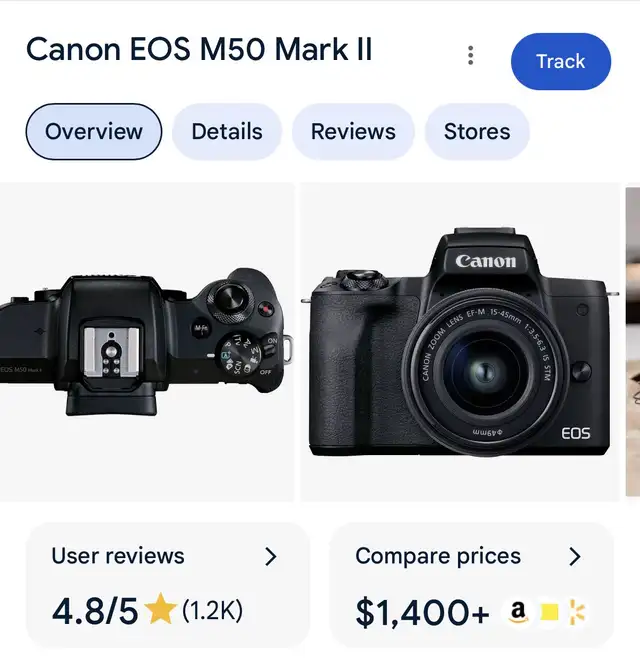
Task: Click the yellow star rating icon
Action: point(160,609)
